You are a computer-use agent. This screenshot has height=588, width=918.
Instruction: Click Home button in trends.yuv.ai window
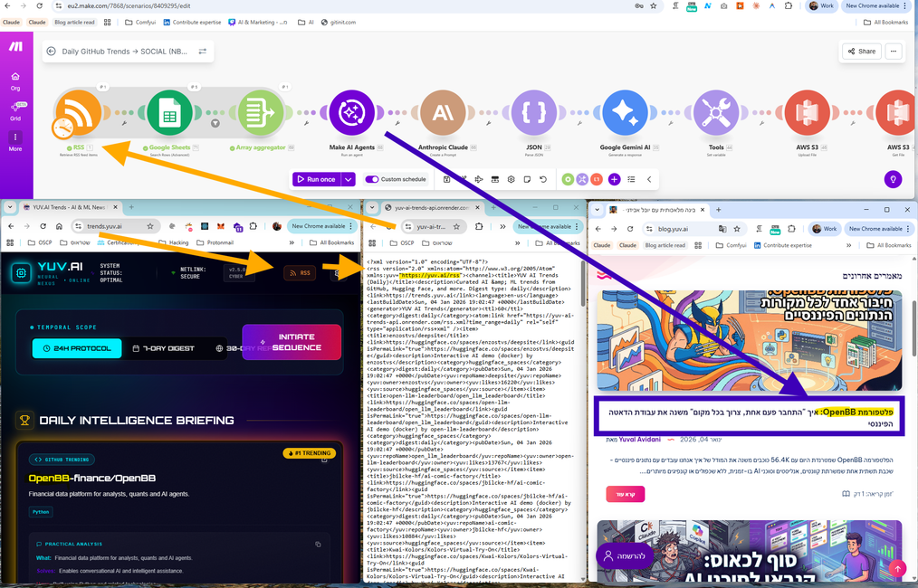pos(59,226)
